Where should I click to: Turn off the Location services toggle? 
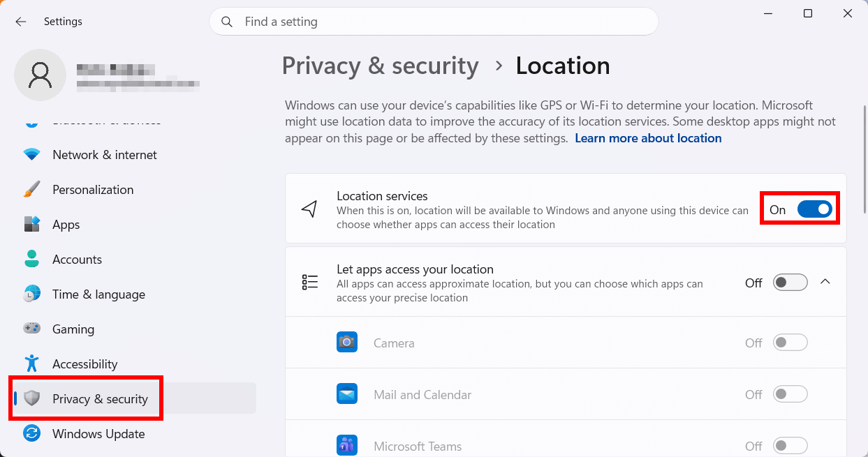815,209
